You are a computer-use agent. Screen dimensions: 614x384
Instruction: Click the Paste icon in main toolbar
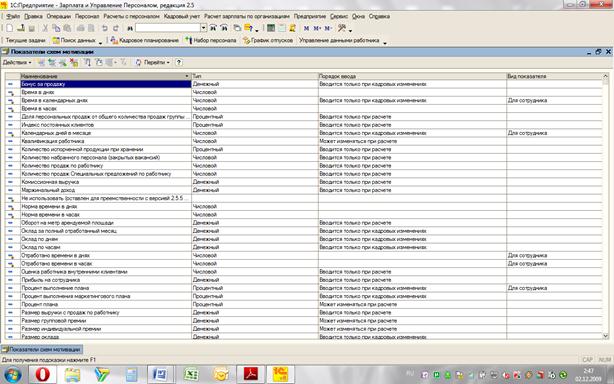tap(67, 28)
